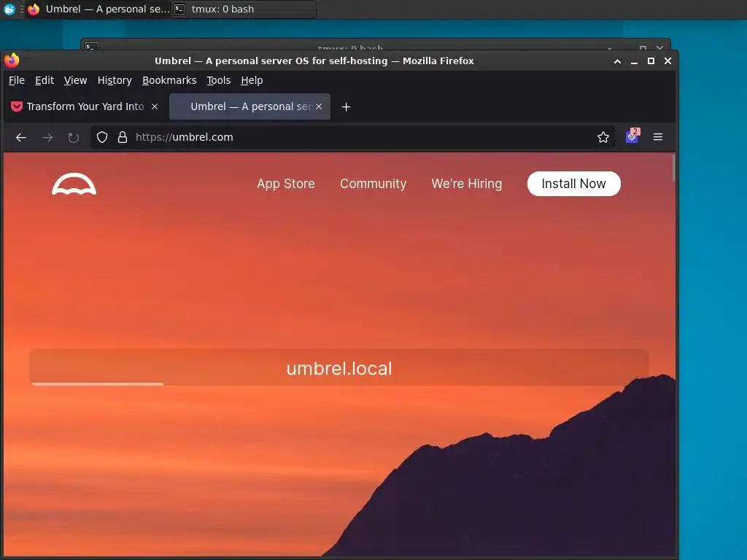This screenshot has width=747, height=560.
Task: Click the https://umbrel.com address bar
Action: click(352, 137)
